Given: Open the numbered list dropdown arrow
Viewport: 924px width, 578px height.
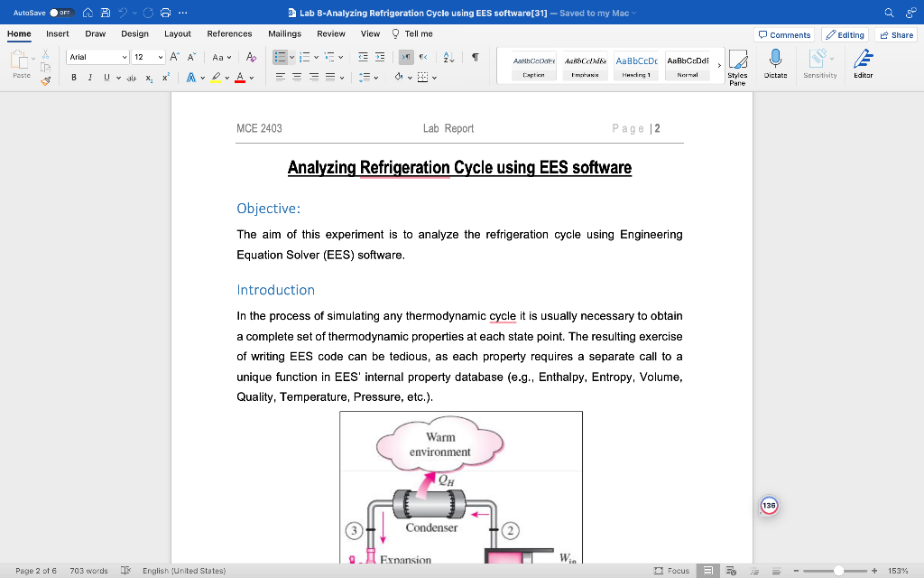Looking at the screenshot, I should pos(317,58).
